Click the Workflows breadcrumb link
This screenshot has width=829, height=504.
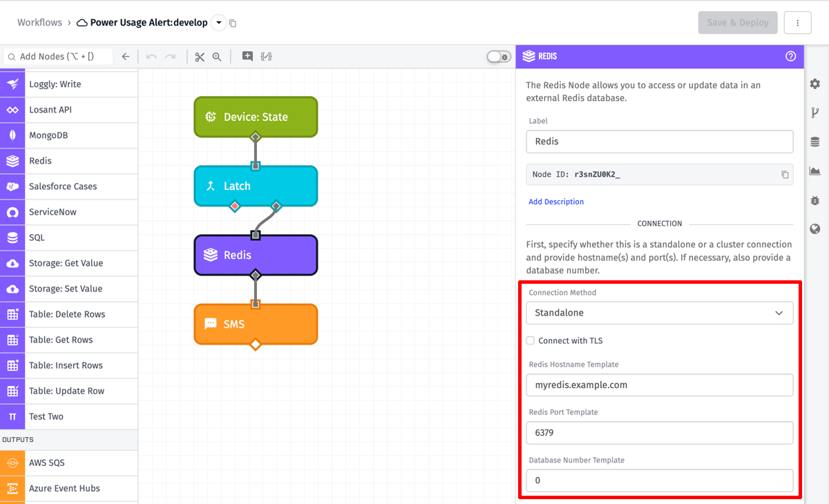[x=39, y=23]
